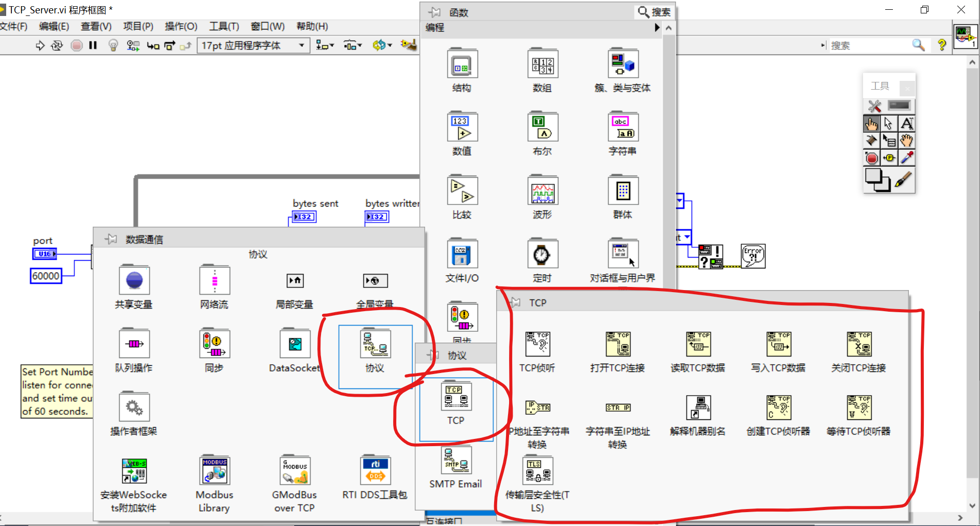The image size is (980, 526).
Task: Collapse Functions palette with up chevron
Action: tap(668, 28)
